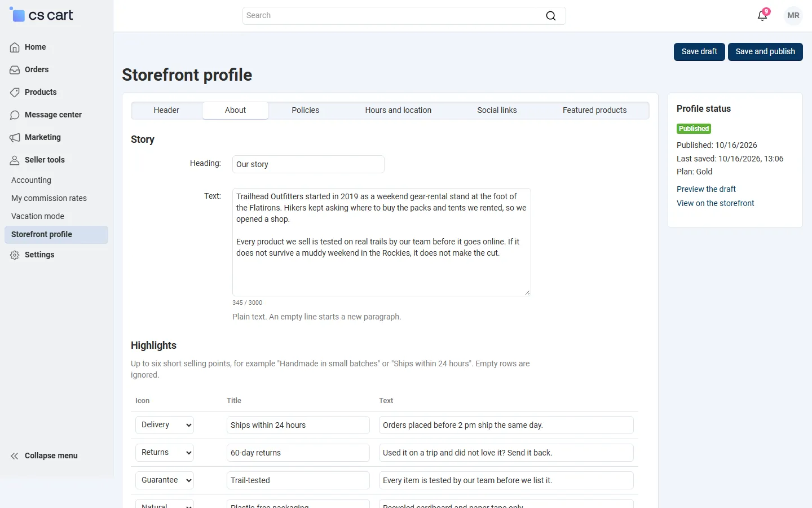Select the About tab
Image resolution: width=812 pixels, height=508 pixels.
click(x=235, y=110)
